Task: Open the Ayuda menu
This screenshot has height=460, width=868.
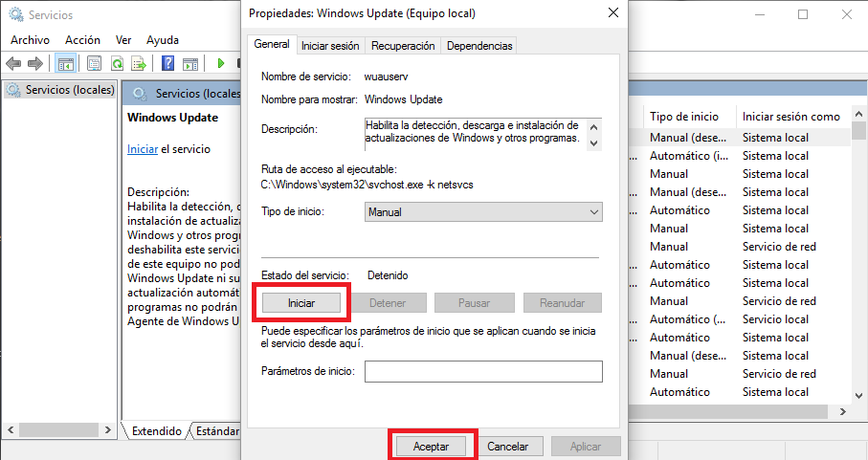Action: (x=162, y=40)
